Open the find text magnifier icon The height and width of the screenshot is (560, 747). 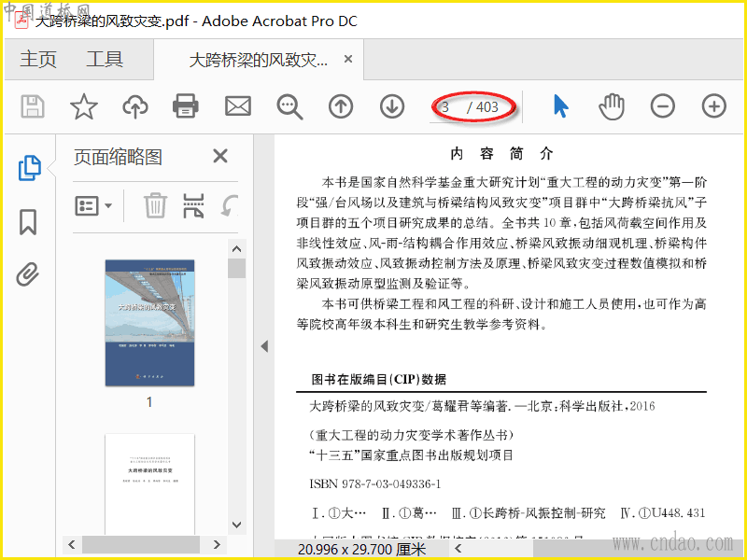point(289,106)
